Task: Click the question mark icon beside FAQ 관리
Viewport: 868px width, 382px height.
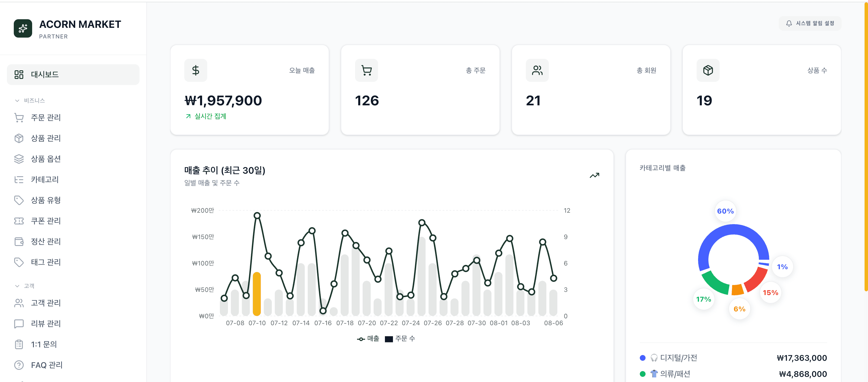Action: click(x=19, y=365)
